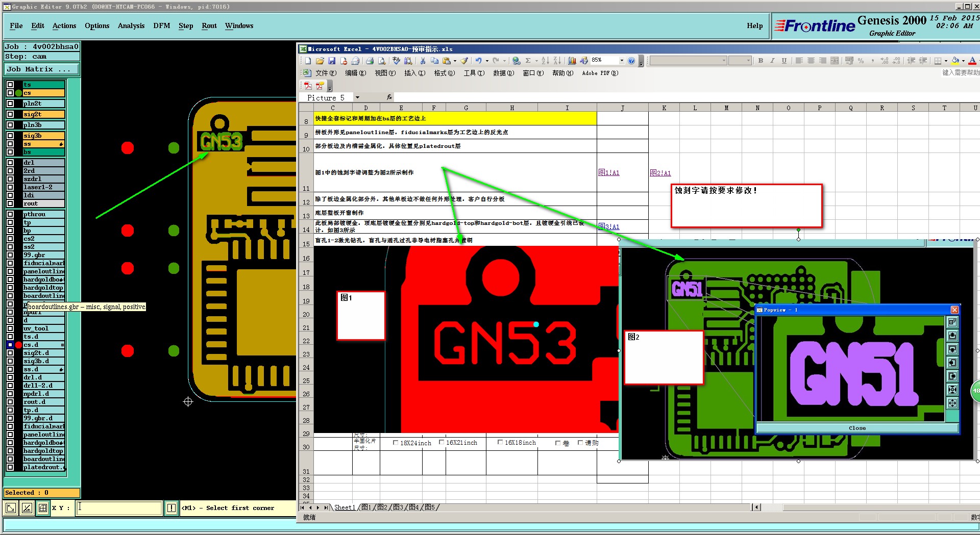This screenshot has height=535, width=980.
Task: Toggle the drl layer checkbox
Action: pos(10,163)
